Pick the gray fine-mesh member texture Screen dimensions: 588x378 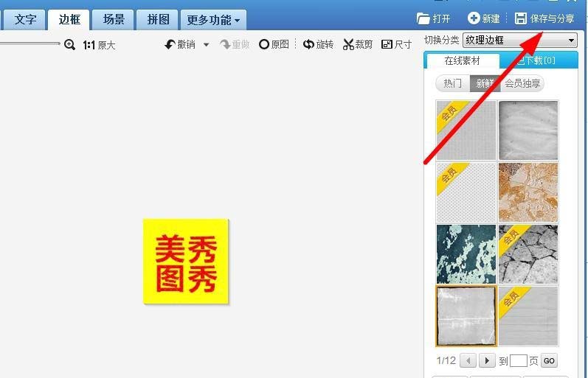(x=466, y=130)
